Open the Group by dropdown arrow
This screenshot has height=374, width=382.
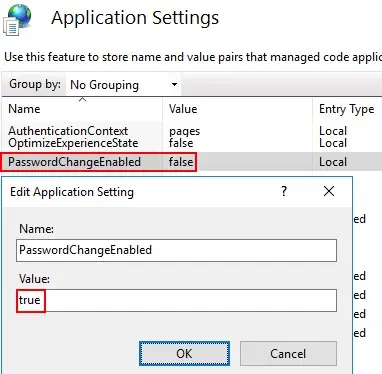click(x=174, y=84)
